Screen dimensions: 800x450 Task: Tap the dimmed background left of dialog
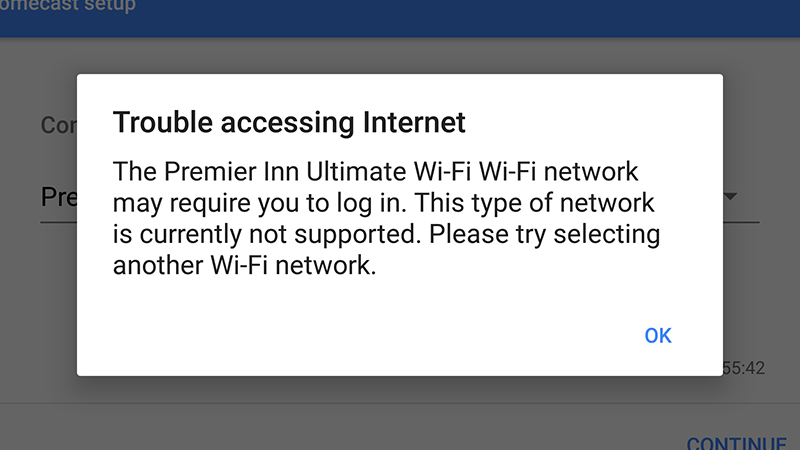(38, 300)
